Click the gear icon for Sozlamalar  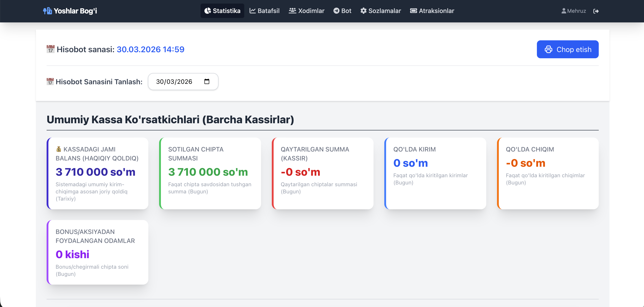point(363,11)
